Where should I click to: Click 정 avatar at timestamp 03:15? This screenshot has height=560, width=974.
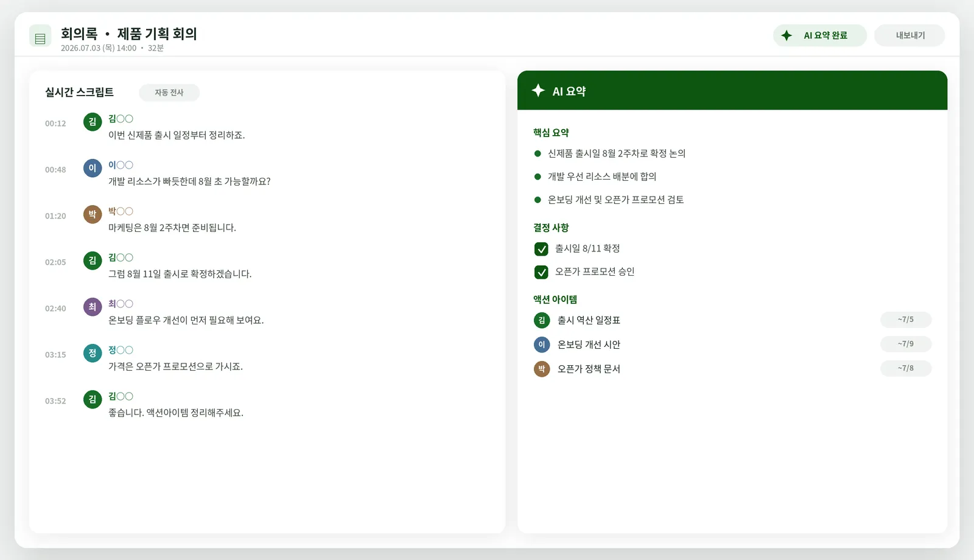point(93,353)
